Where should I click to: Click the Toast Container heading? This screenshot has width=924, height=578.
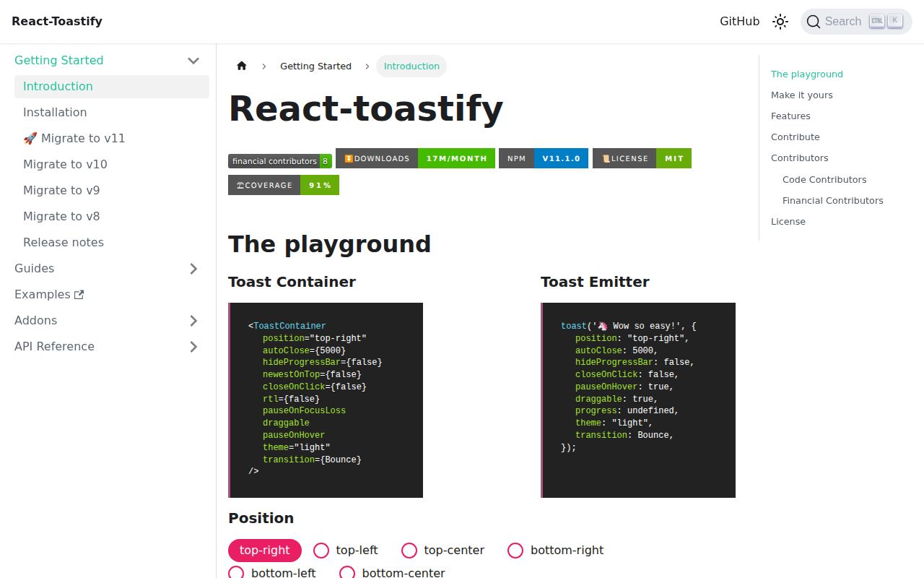coord(292,282)
